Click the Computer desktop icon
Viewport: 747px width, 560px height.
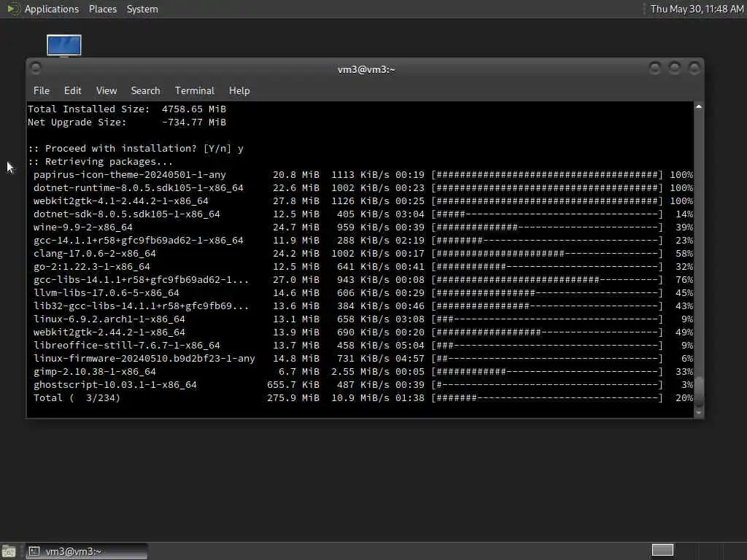pos(64,46)
